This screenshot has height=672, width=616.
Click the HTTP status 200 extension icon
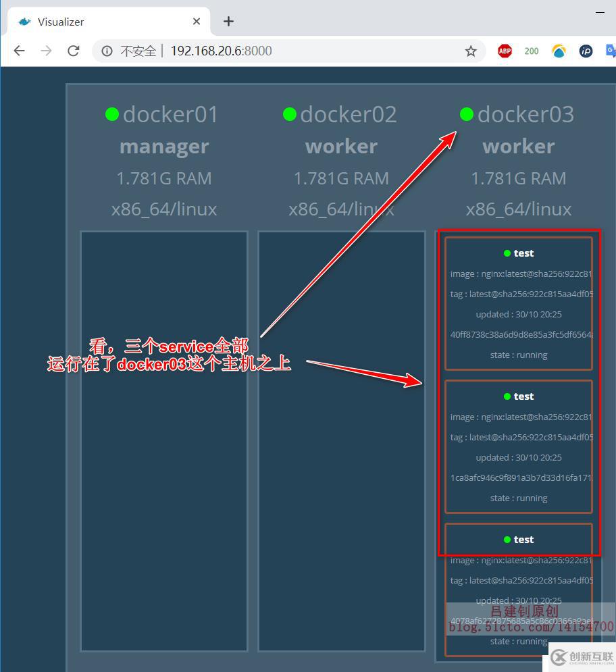click(x=532, y=51)
